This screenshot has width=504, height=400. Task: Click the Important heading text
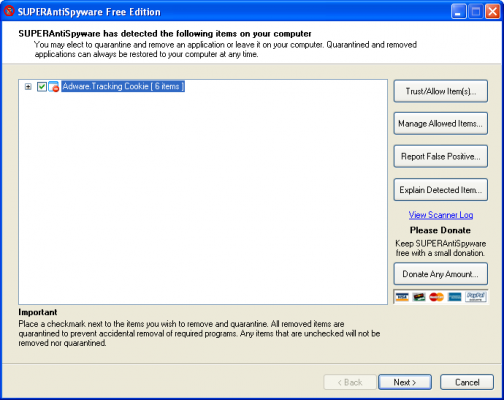pos(38,312)
